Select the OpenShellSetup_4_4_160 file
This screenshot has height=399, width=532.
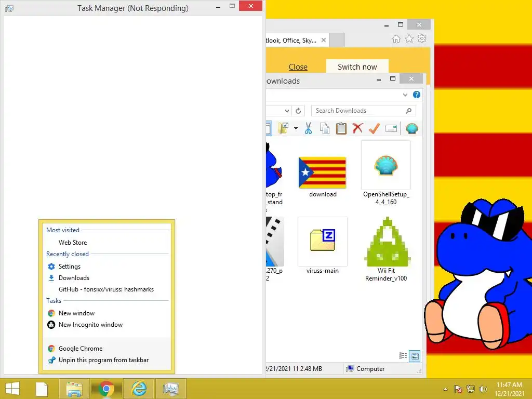pos(386,173)
